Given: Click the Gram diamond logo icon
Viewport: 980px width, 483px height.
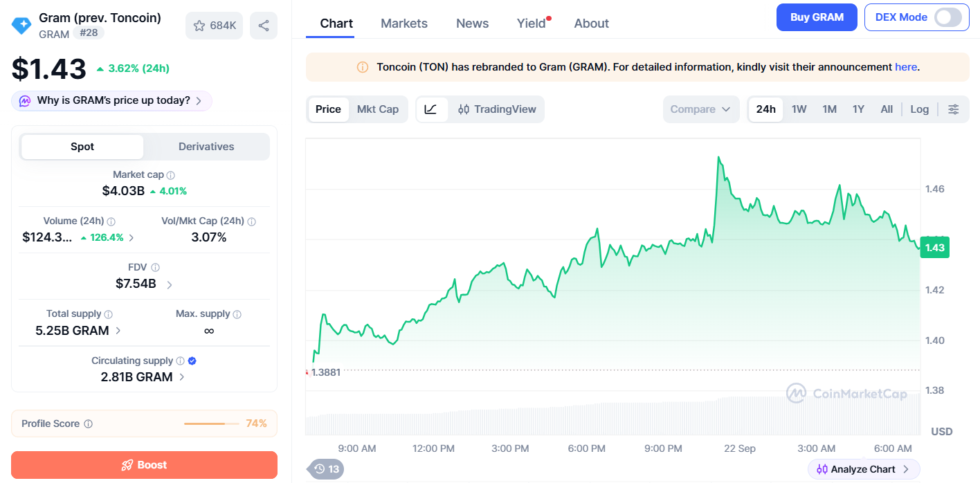Looking at the screenshot, I should click(21, 26).
